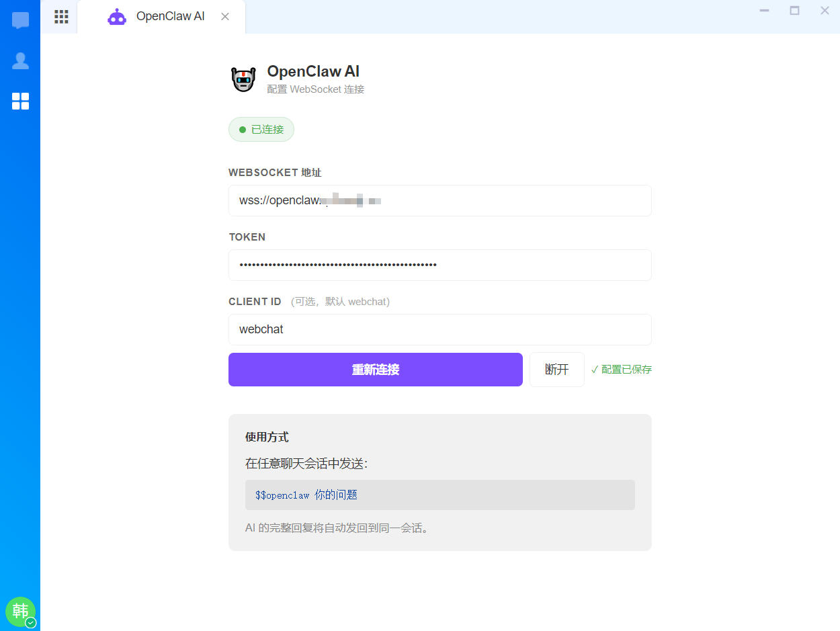Image resolution: width=840 pixels, height=631 pixels.
Task: Open the apps grid icon in sidebar
Action: point(20,101)
